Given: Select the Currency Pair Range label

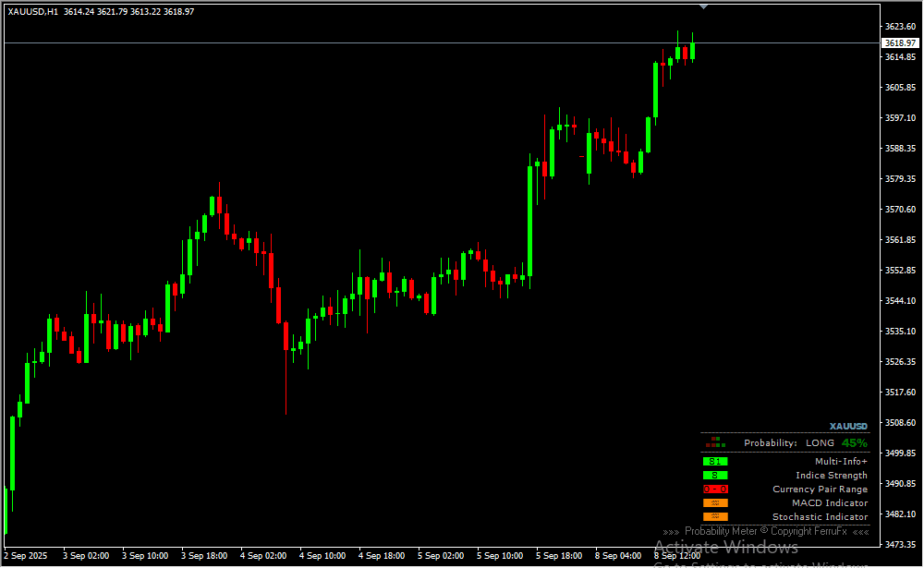Looking at the screenshot, I should [x=820, y=489].
